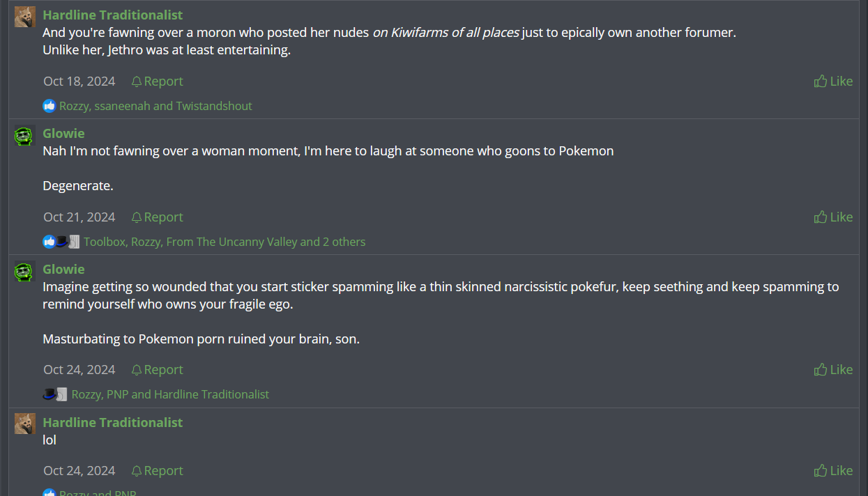
Task: Report the Oct 18 comment
Action: coord(157,82)
